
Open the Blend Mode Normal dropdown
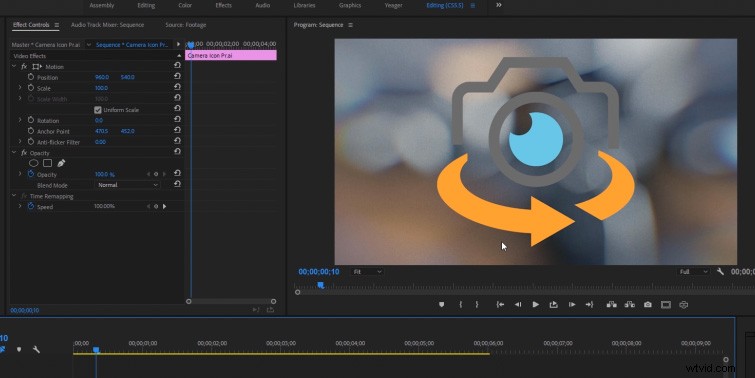pos(128,185)
